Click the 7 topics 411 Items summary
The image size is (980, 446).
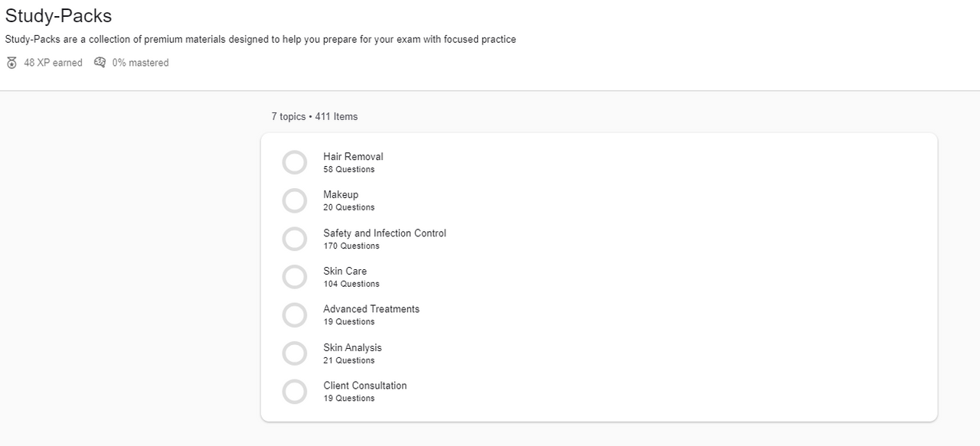click(x=314, y=117)
